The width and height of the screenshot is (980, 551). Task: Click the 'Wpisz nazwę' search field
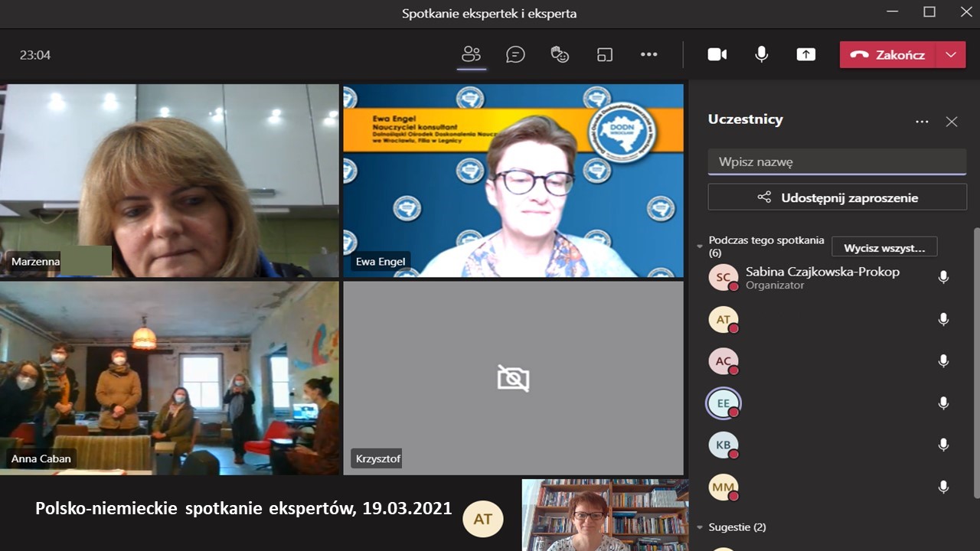pyautogui.click(x=837, y=161)
